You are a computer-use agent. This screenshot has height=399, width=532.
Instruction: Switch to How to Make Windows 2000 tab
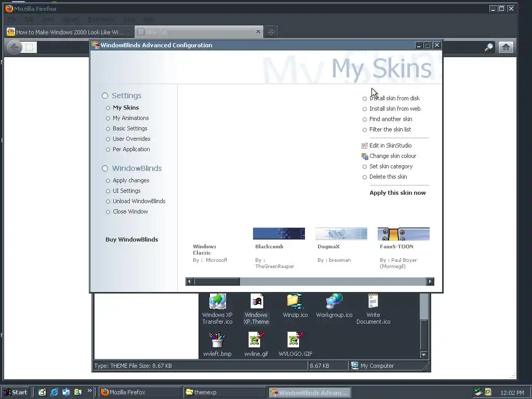(69, 32)
